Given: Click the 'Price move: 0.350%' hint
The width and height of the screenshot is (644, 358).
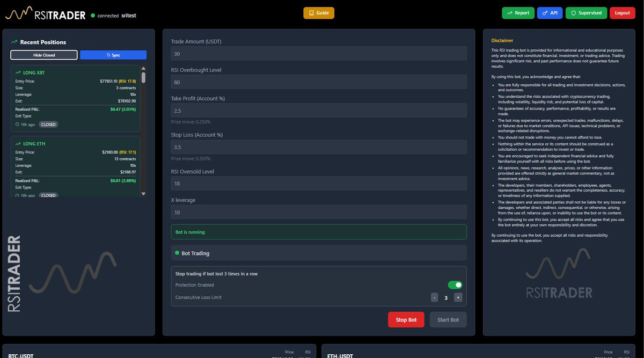Looking at the screenshot, I should click(x=191, y=158).
